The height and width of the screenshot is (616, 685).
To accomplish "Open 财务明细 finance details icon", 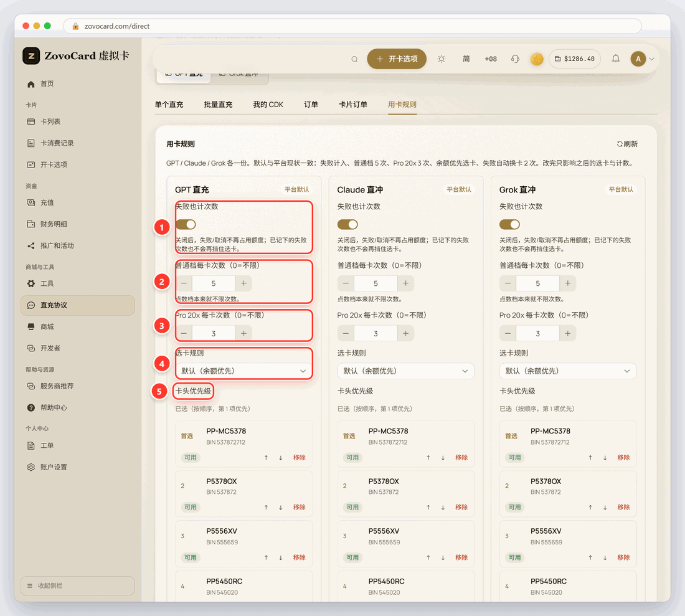I will [31, 224].
